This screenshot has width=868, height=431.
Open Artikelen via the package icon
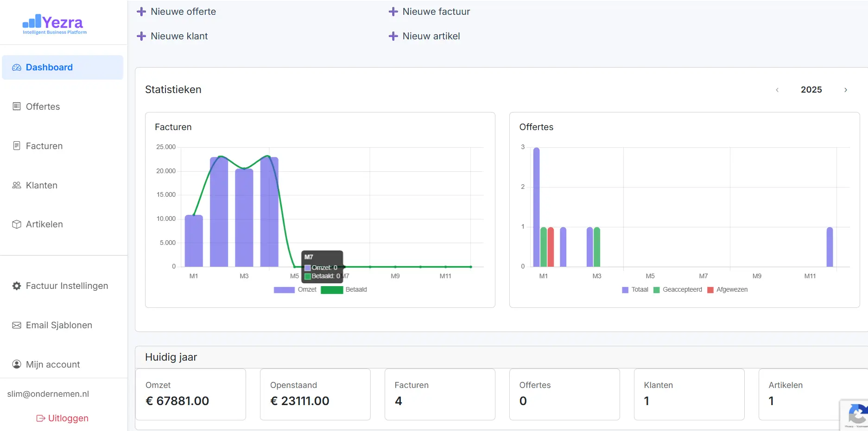tap(16, 224)
